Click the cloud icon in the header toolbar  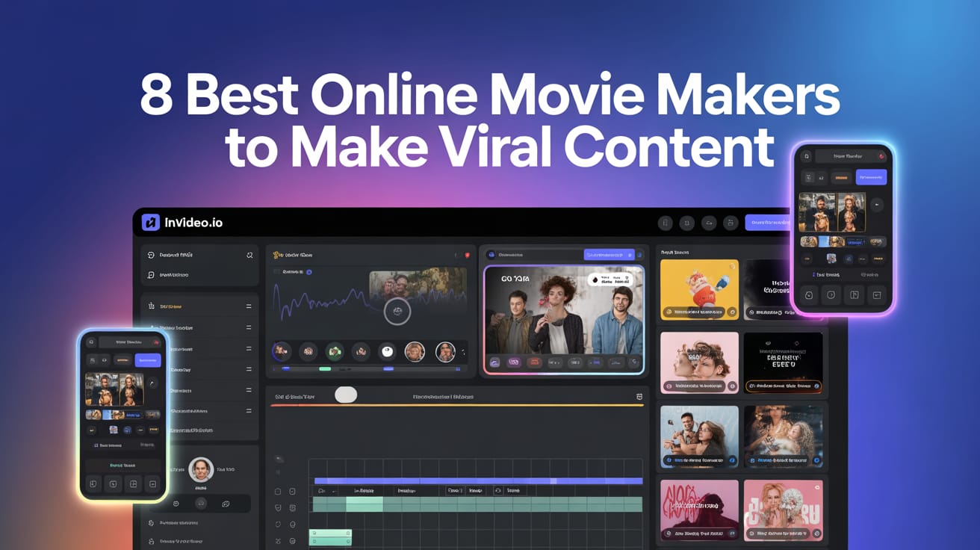tap(709, 223)
